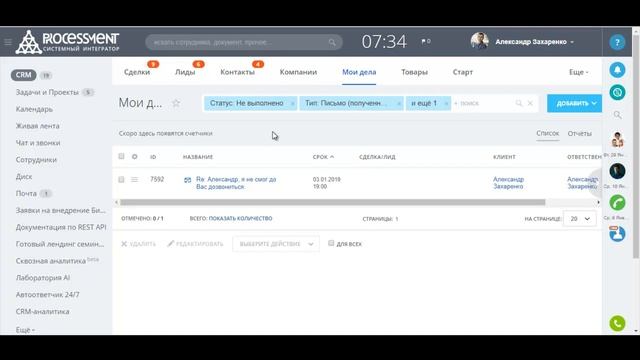Click the right sidebar search magnifier
Viewport: 640px width, 360px height.
[x=617, y=115]
